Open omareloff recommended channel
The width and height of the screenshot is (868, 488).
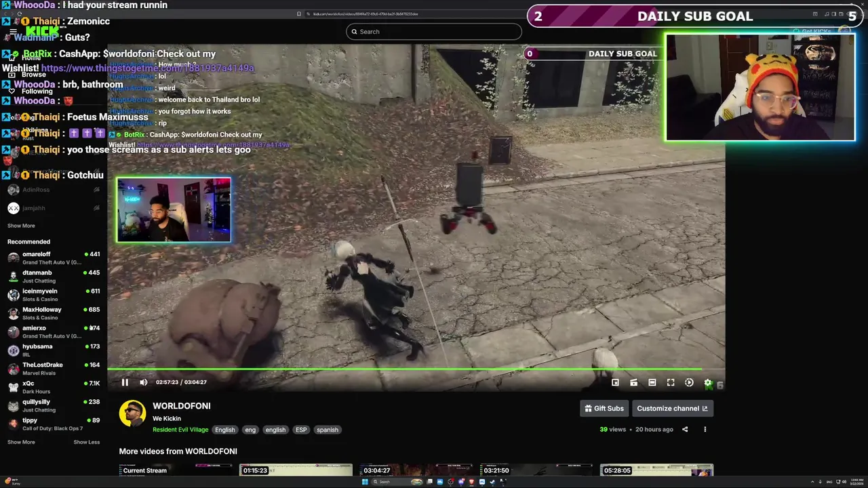(54, 258)
